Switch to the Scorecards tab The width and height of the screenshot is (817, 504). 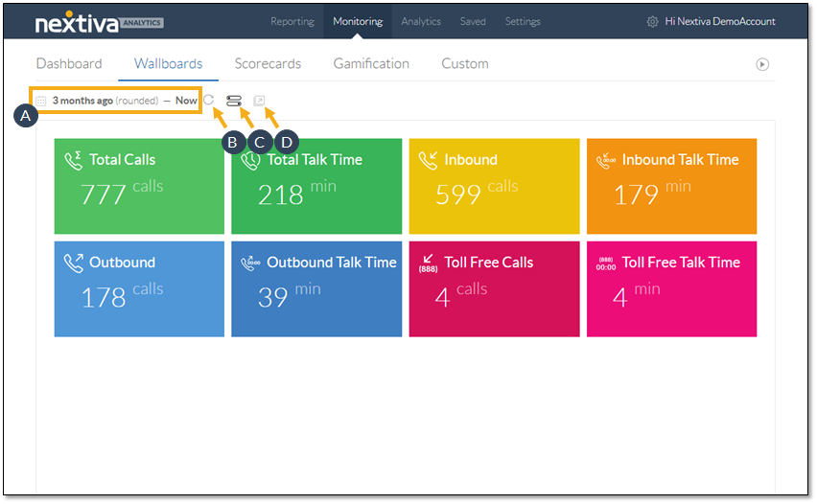coord(268,64)
